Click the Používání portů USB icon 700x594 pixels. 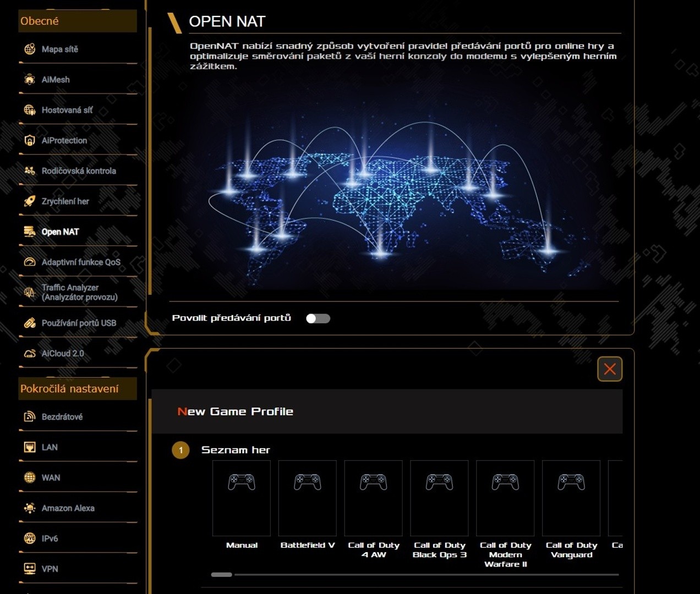pos(30,323)
